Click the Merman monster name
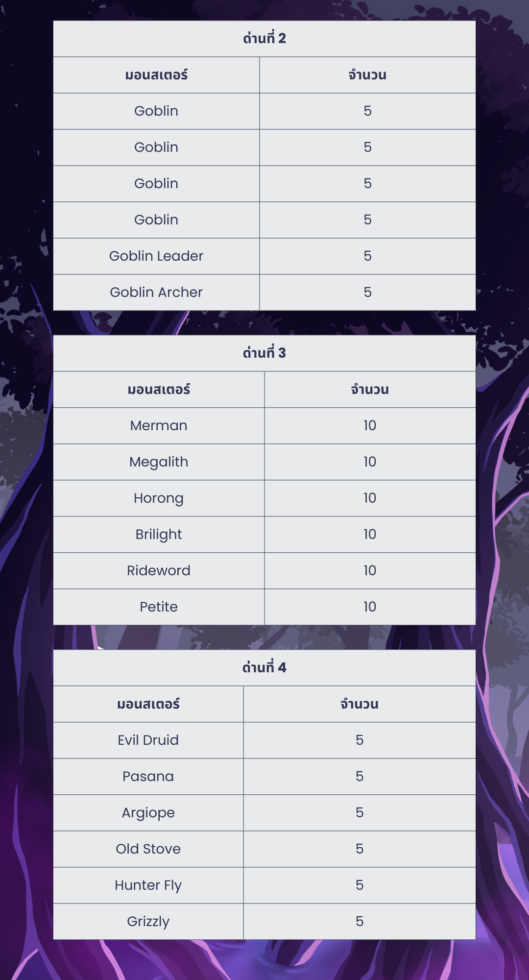This screenshot has width=529, height=980. pyautogui.click(x=159, y=426)
